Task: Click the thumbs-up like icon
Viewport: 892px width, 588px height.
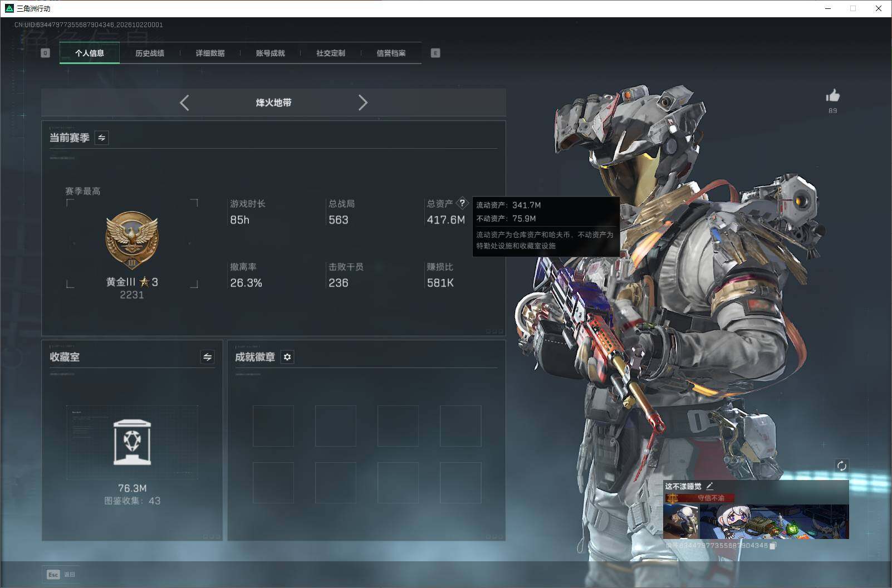Action: click(832, 96)
